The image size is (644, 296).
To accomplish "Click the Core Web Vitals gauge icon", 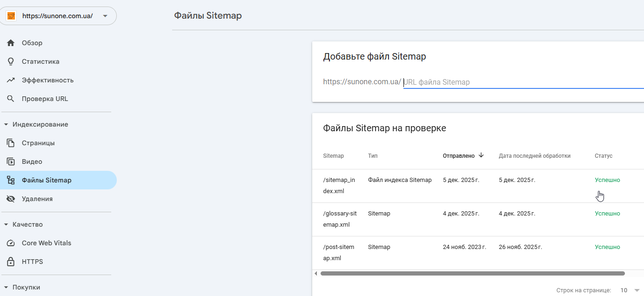I will pos(11,243).
